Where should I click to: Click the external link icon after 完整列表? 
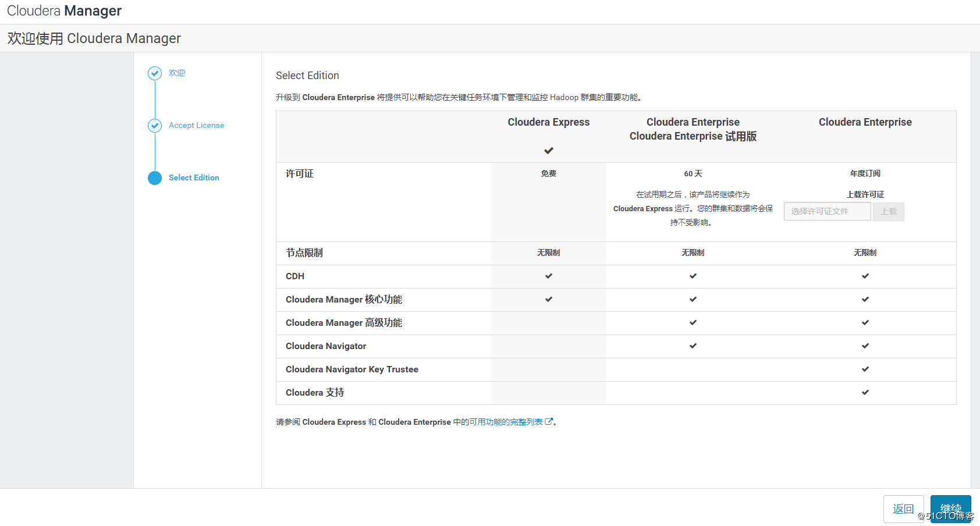(x=548, y=422)
